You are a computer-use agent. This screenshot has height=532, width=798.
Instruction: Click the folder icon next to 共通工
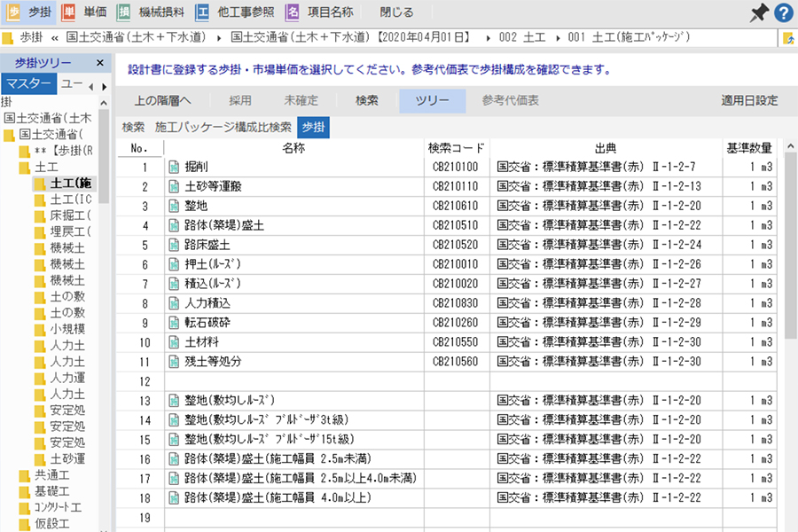[x=25, y=475]
